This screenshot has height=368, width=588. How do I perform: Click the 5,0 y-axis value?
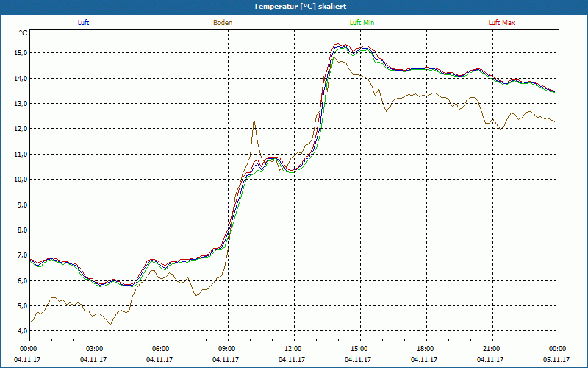point(22,305)
